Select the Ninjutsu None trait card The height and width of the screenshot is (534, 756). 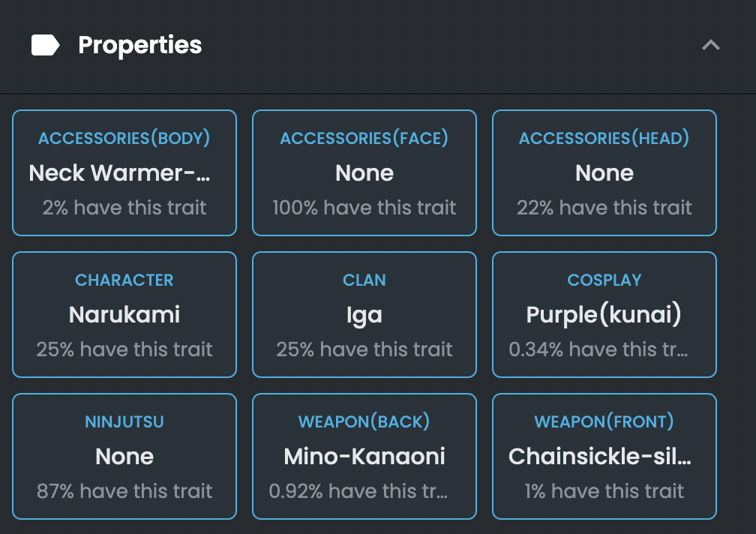pos(124,456)
